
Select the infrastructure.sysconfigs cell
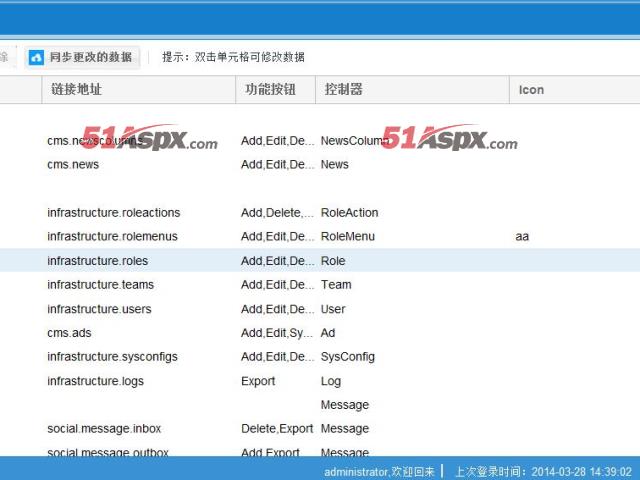pos(112,357)
